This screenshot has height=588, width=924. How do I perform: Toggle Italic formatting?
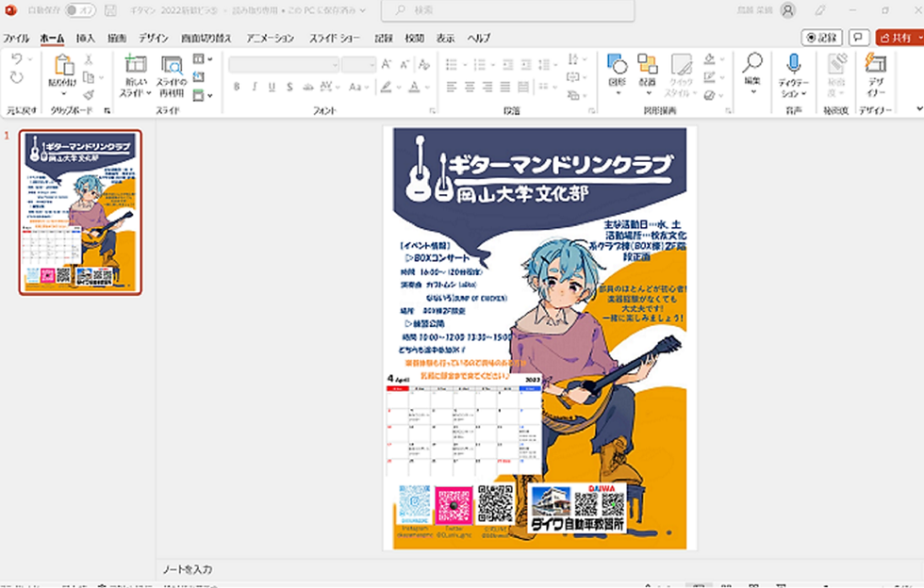[x=254, y=87]
